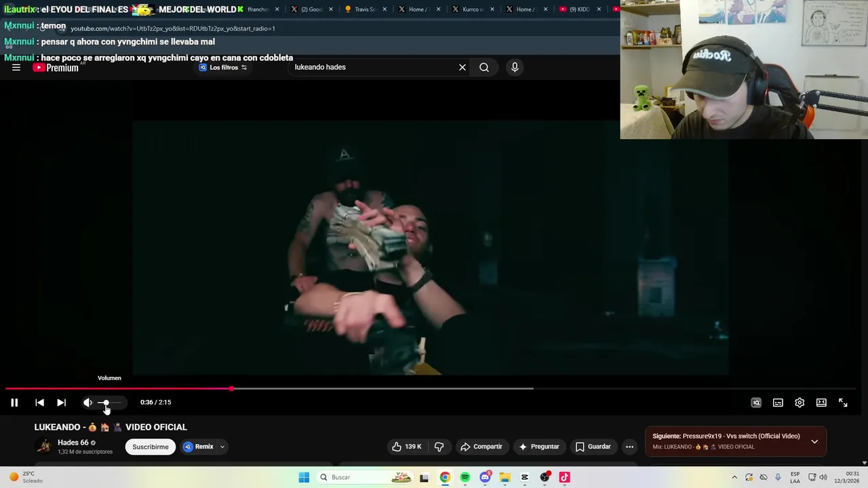Open the three-dot more actions menu
Viewport: 868px width, 488px height.
pos(629,447)
